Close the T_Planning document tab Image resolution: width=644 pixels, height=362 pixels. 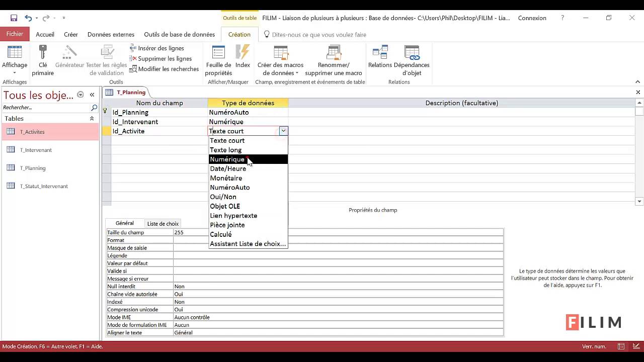(638, 92)
